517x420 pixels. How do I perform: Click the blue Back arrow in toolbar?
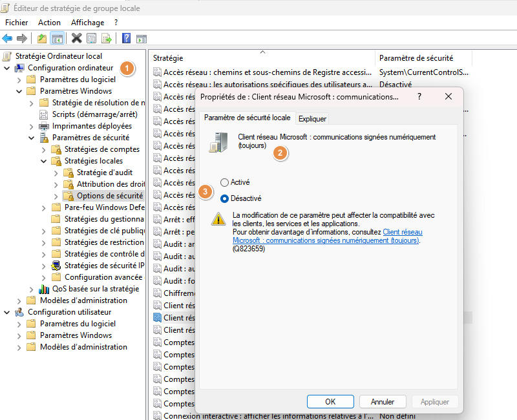[x=8, y=38]
